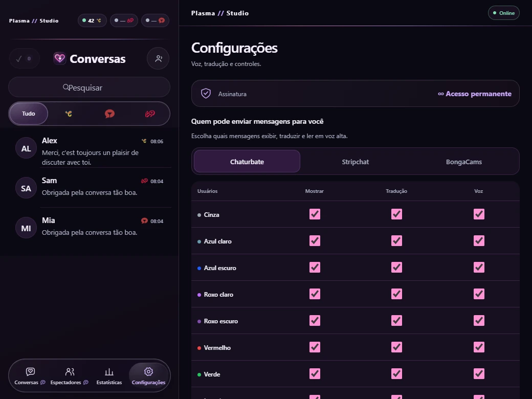532x399 pixels.
Task: Click the Pesquisar search field
Action: (x=89, y=87)
